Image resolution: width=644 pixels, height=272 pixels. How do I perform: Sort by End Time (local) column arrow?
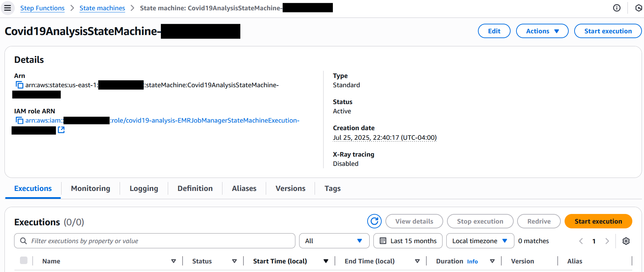point(417,261)
